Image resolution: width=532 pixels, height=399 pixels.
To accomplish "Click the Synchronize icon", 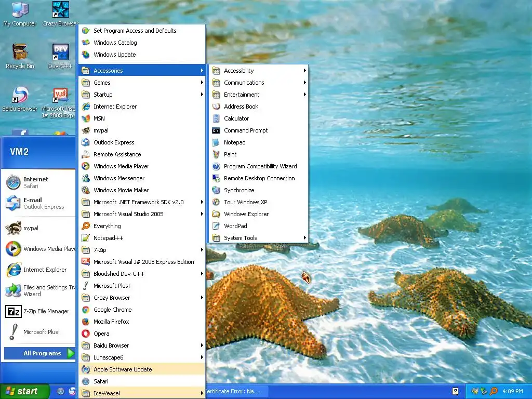I will (216, 190).
